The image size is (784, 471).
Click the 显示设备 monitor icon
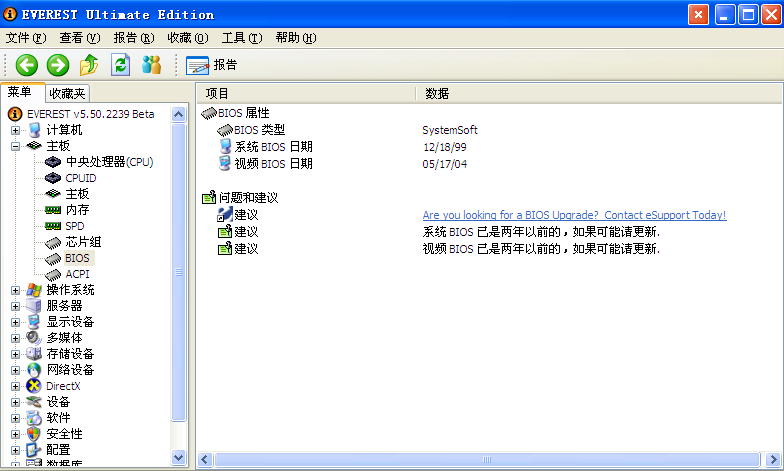(34, 322)
